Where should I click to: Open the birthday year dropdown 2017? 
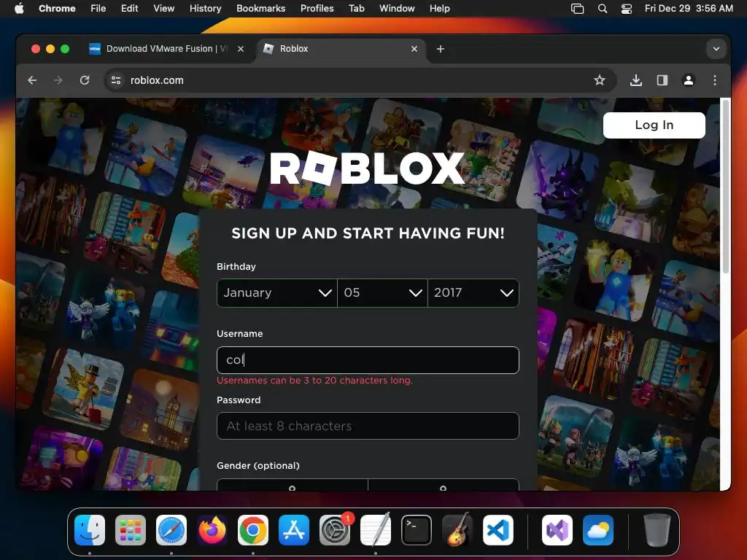[x=473, y=293]
